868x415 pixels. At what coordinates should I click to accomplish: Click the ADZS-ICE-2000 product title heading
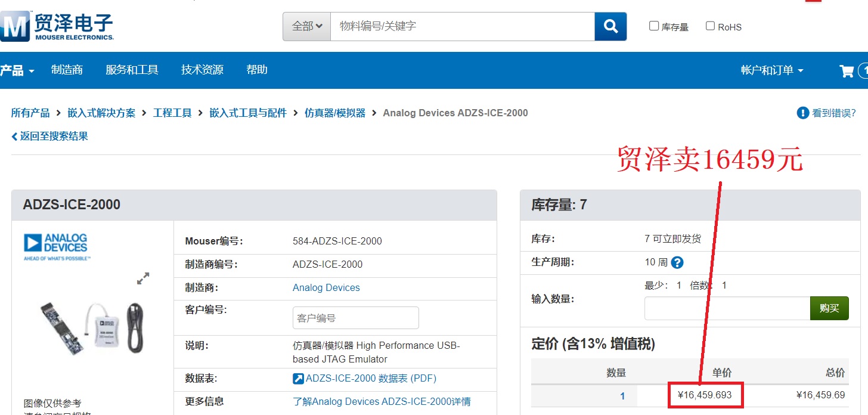pyautogui.click(x=72, y=205)
